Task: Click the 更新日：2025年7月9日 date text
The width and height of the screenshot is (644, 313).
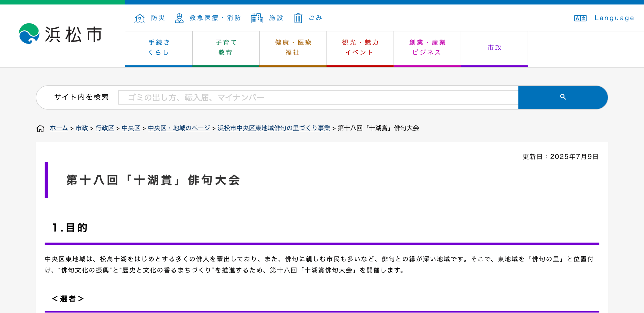Action: click(561, 156)
